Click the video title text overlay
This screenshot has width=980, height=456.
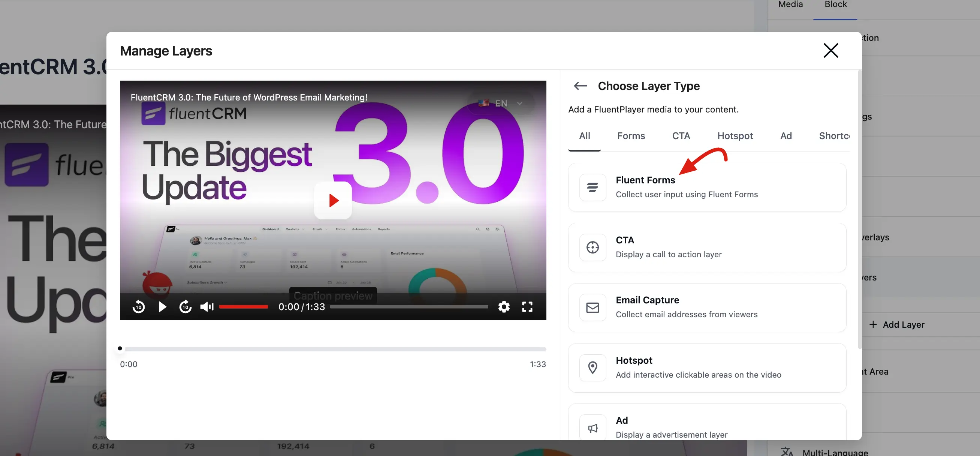[249, 97]
